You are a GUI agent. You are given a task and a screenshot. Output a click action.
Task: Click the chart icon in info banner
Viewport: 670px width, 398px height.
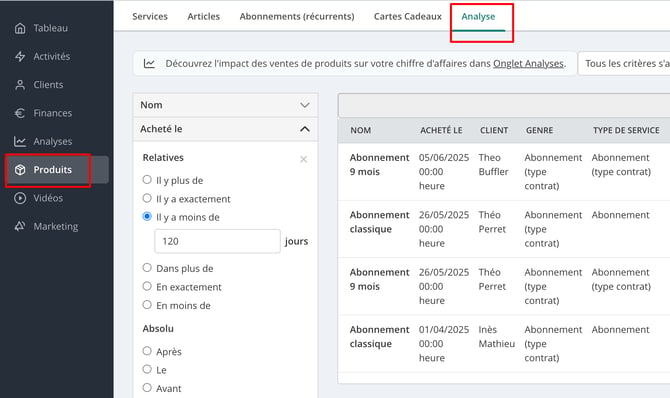click(x=149, y=64)
